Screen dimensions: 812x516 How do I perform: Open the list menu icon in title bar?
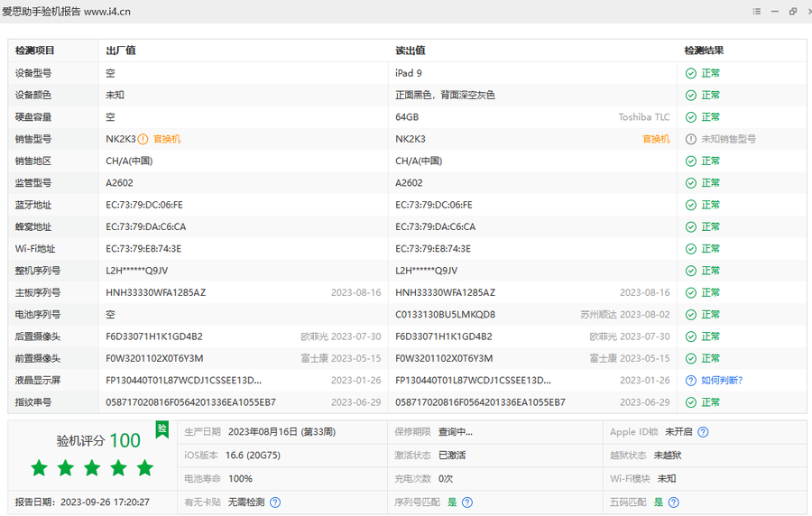pyautogui.click(x=757, y=12)
